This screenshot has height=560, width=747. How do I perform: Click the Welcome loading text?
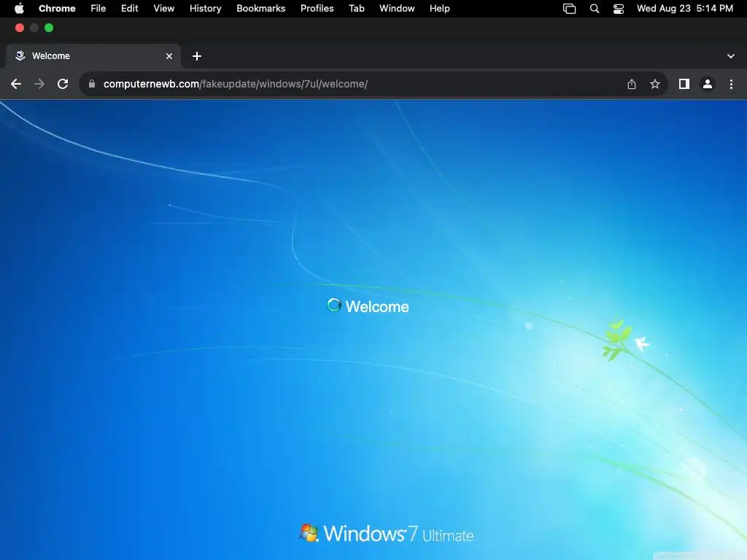pyautogui.click(x=377, y=307)
